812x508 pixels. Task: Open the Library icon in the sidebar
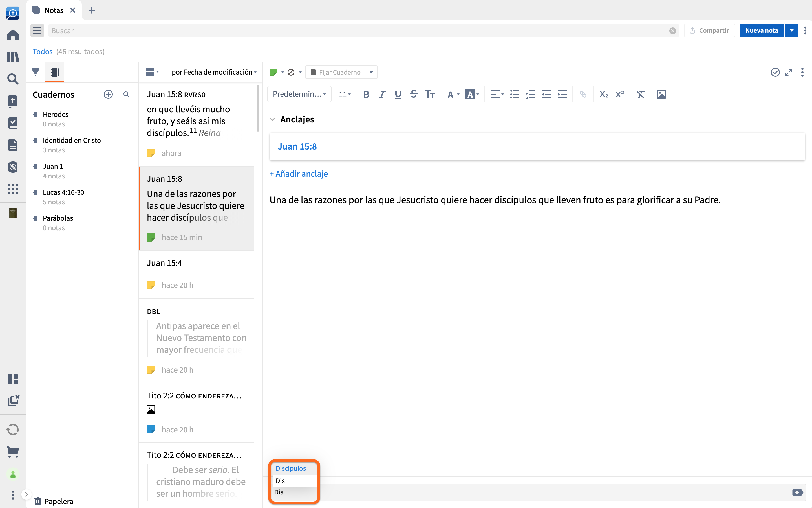pyautogui.click(x=13, y=57)
